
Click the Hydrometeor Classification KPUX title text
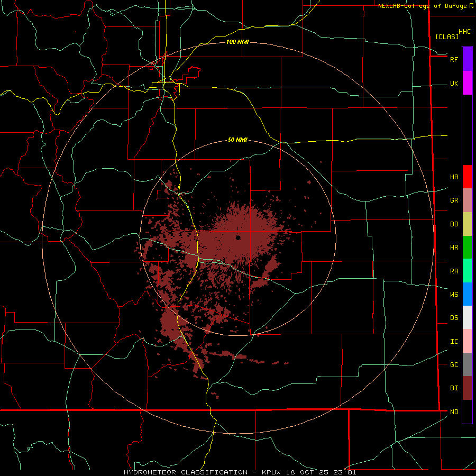[240, 472]
